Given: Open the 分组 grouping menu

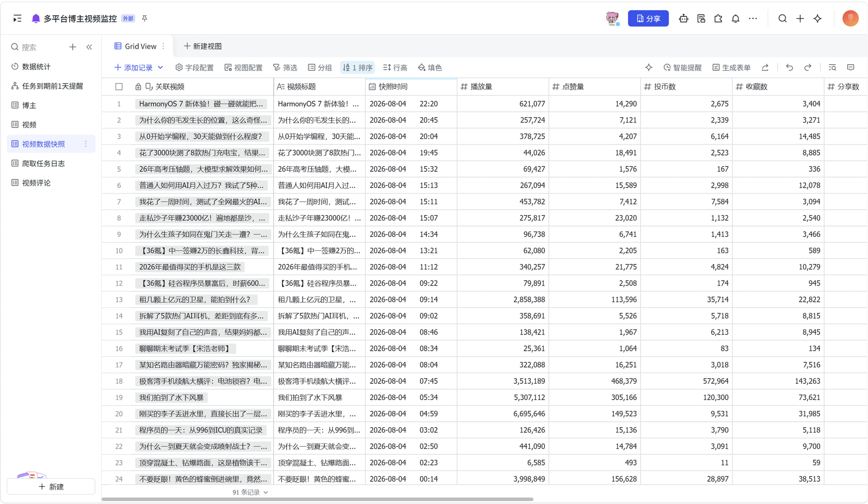Looking at the screenshot, I should (320, 67).
